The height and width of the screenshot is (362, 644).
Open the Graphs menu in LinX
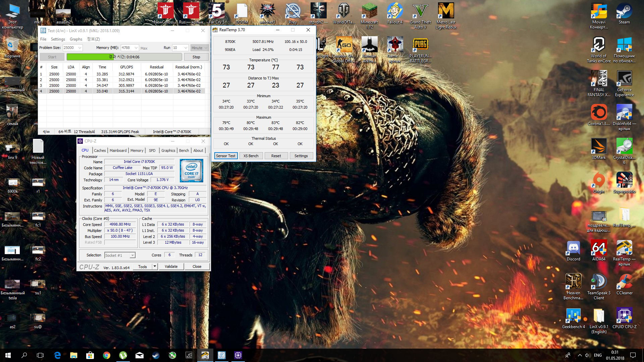click(76, 39)
